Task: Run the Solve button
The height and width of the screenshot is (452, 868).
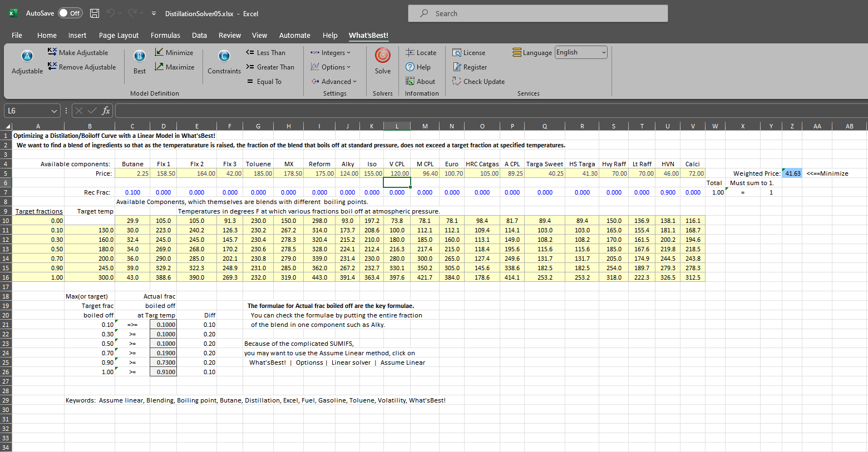Action: pos(382,56)
